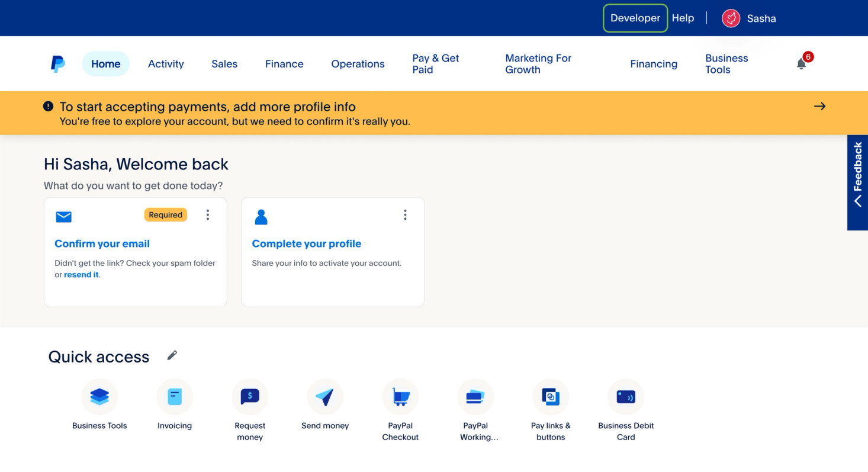This screenshot has height=472, width=868.
Task: Open the Activity menu
Action: (166, 64)
